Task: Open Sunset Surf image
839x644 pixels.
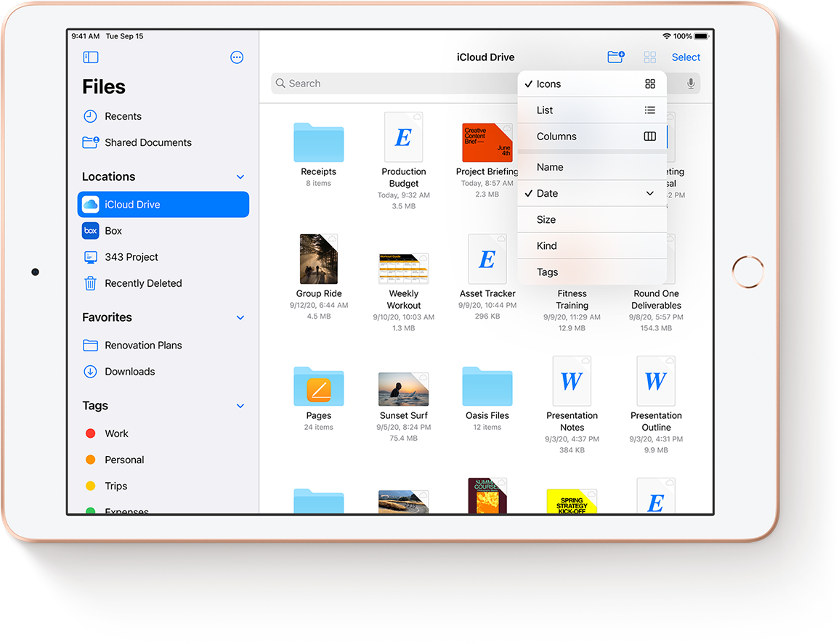Action: (403, 389)
